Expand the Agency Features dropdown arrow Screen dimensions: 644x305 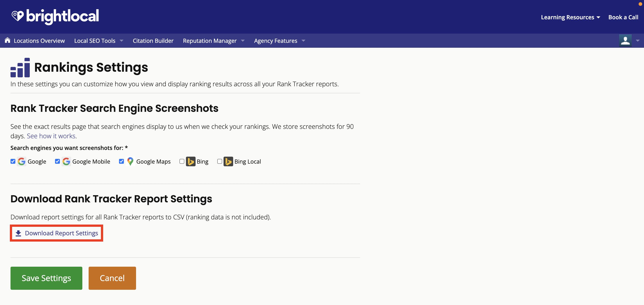pyautogui.click(x=303, y=41)
